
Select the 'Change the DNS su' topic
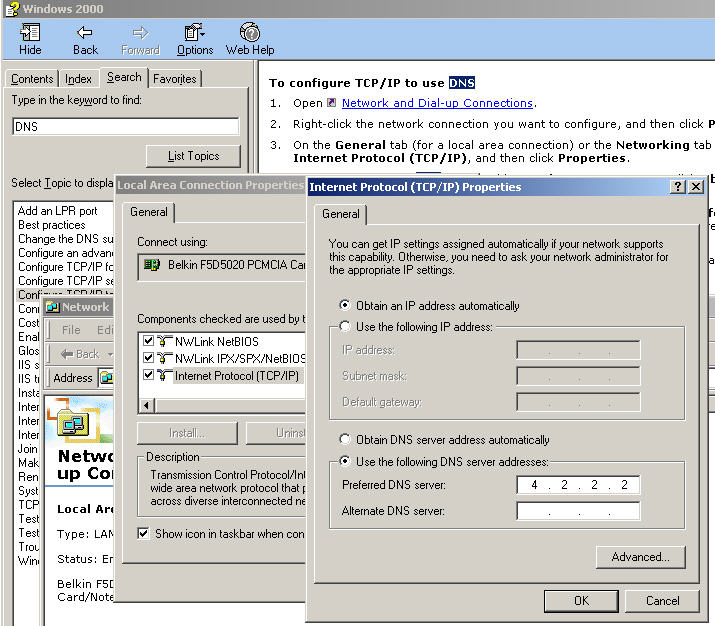click(65, 239)
